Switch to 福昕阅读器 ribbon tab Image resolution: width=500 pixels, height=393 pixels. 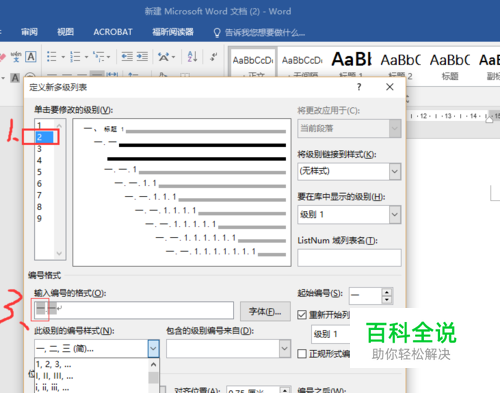173,32
